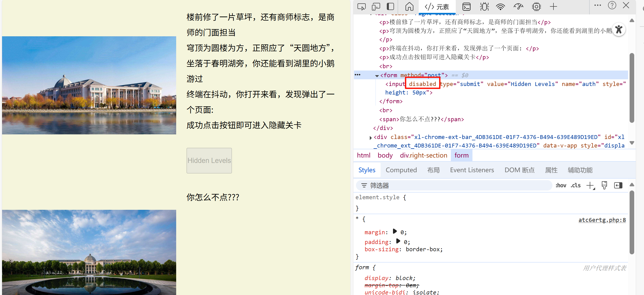Select the inspect element picker icon
644x295 pixels.
(x=361, y=7)
